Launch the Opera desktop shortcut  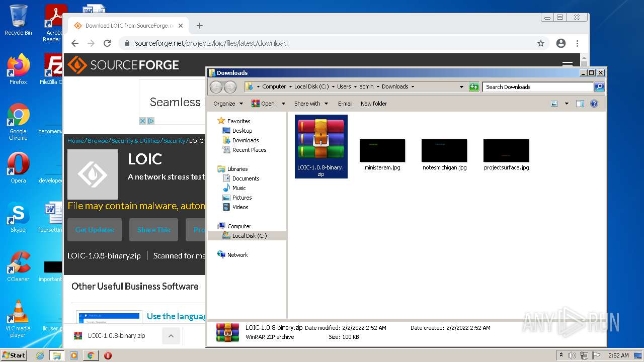(x=18, y=168)
